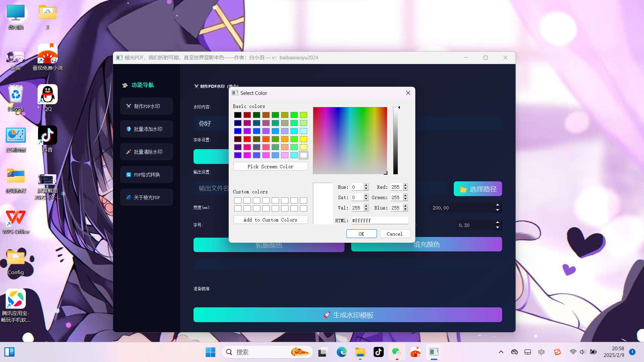
Task: Decrease the 0.30 value stepper
Action: (x=497, y=228)
